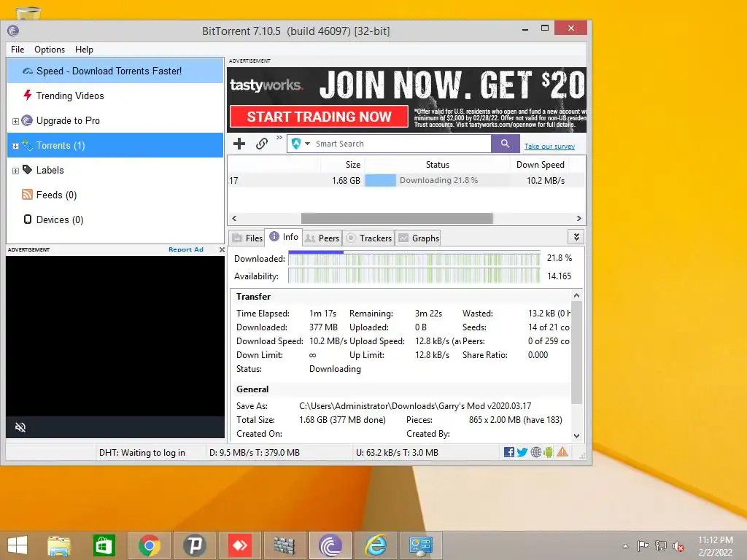Click the torrent list scroll left arrow

tap(234, 218)
